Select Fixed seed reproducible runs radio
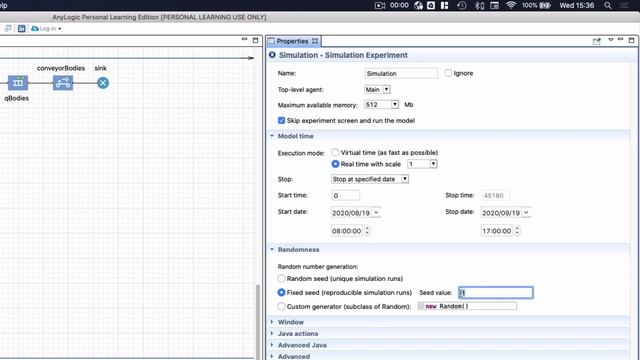Screen dimensions: 640x360 [x=281, y=293]
